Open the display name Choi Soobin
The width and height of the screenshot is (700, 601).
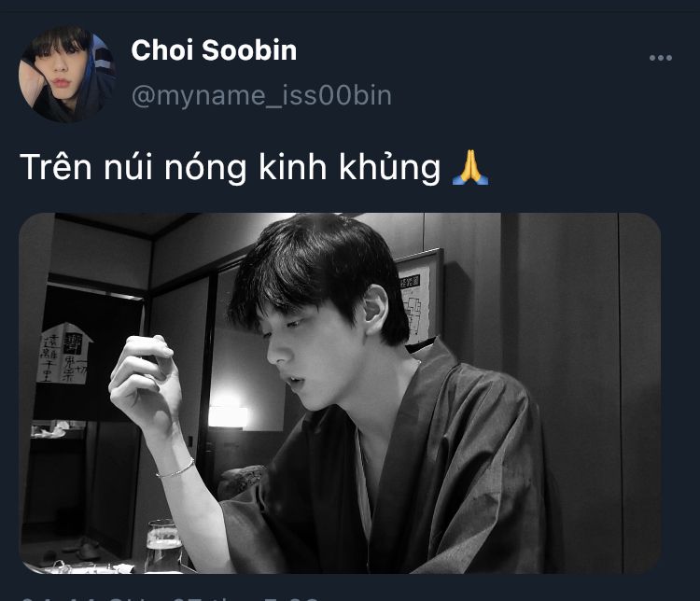pos(214,49)
